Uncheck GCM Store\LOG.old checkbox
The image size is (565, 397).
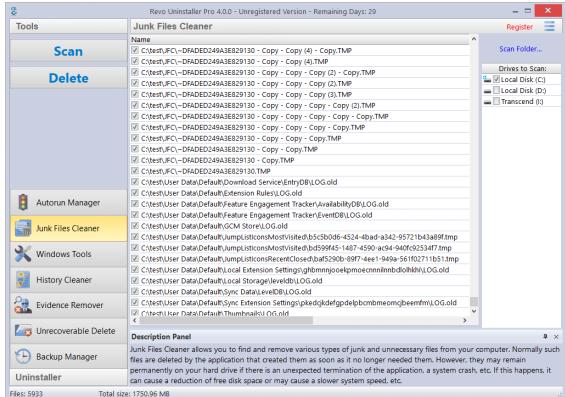pos(135,226)
